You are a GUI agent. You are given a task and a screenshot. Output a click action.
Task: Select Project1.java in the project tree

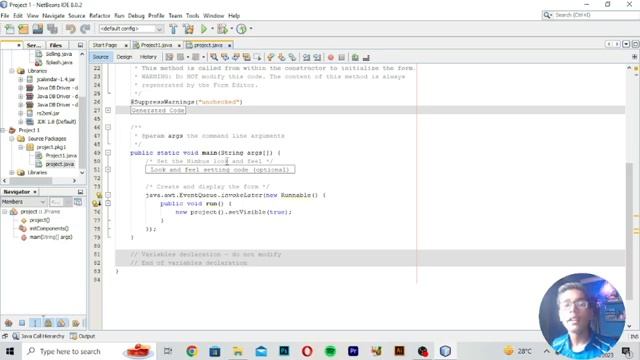(x=61, y=156)
